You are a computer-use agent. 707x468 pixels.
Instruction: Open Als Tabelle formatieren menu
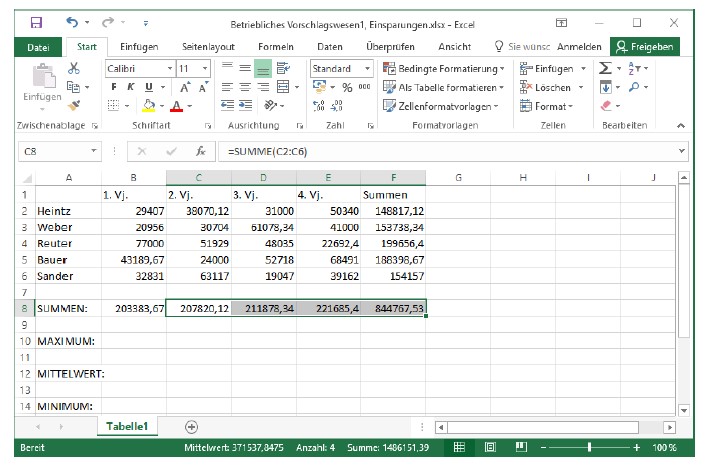coord(443,87)
